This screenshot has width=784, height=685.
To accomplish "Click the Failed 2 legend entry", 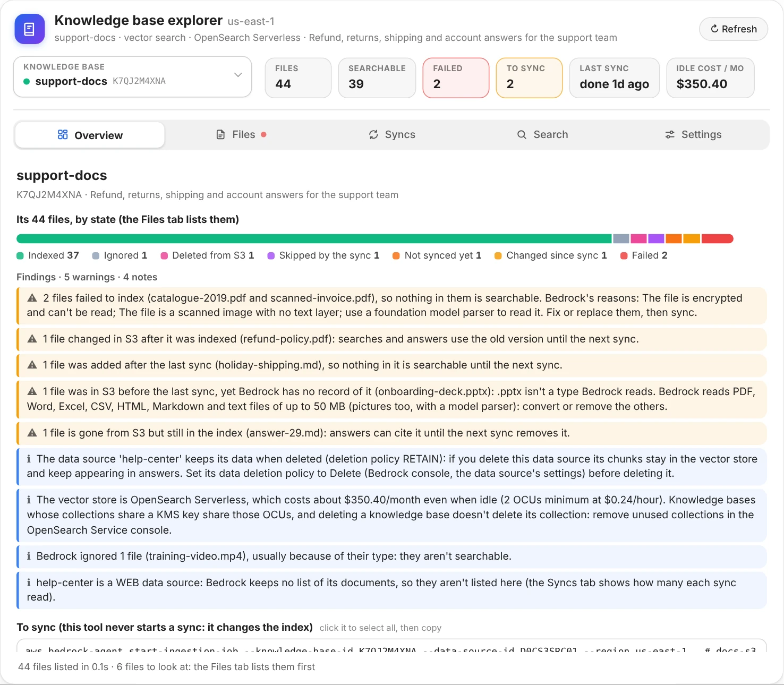I will tap(644, 255).
